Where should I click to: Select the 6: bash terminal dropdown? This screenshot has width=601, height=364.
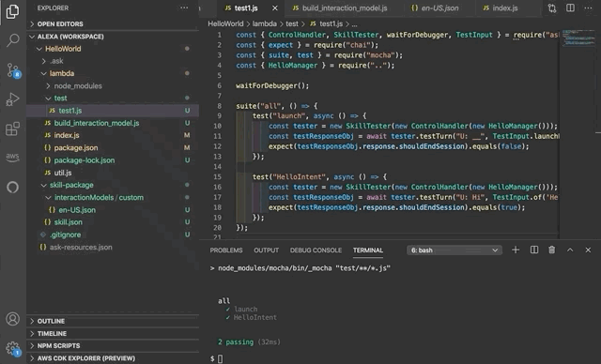click(455, 250)
